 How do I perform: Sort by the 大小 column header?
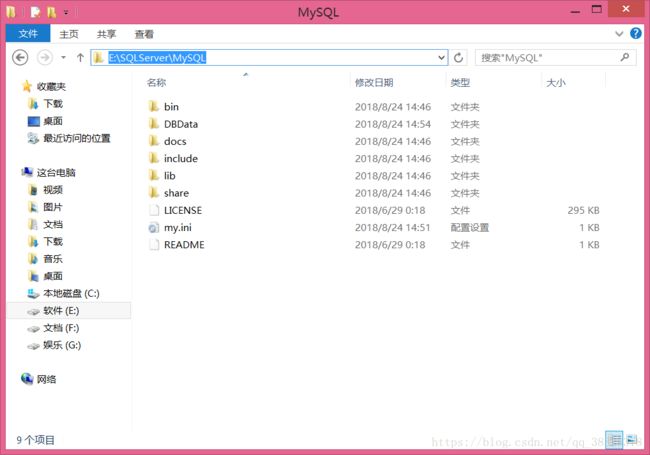coord(556,82)
